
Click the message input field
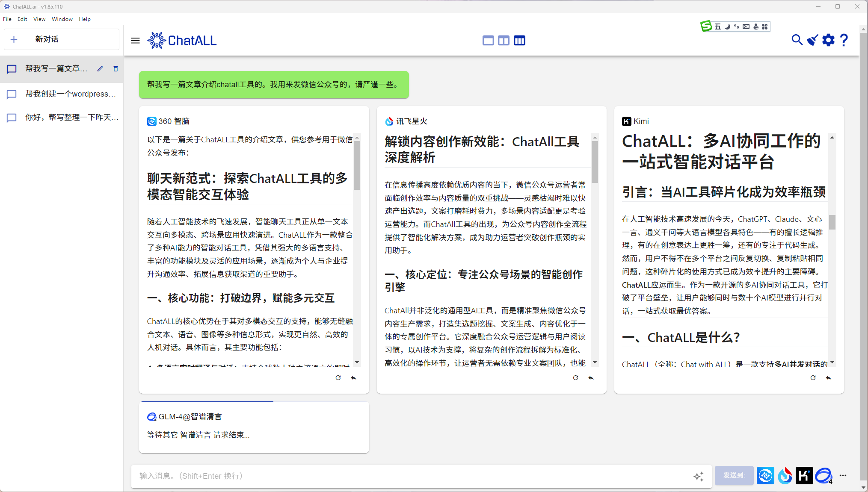coord(385,476)
